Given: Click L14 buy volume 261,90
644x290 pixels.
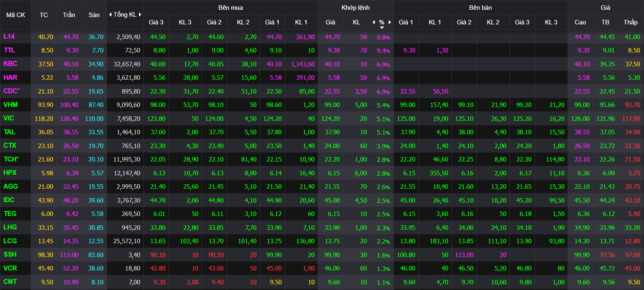Looking at the screenshot, I should pos(306,37).
